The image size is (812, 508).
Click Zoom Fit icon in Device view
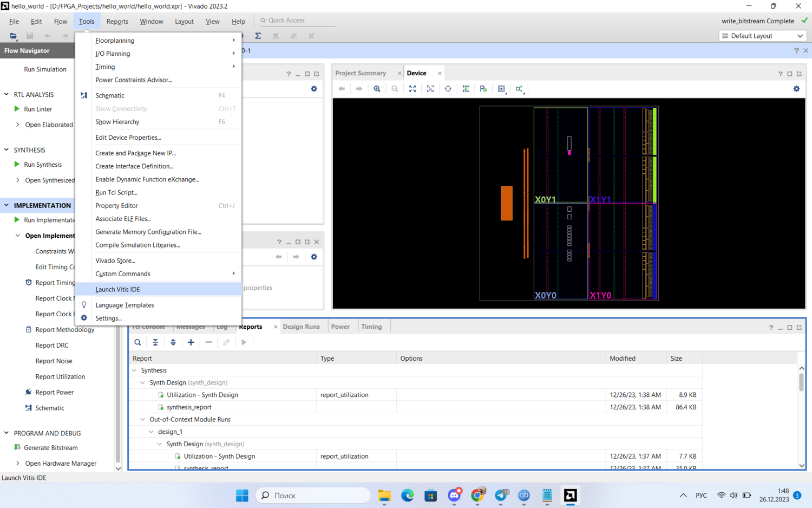(412, 89)
